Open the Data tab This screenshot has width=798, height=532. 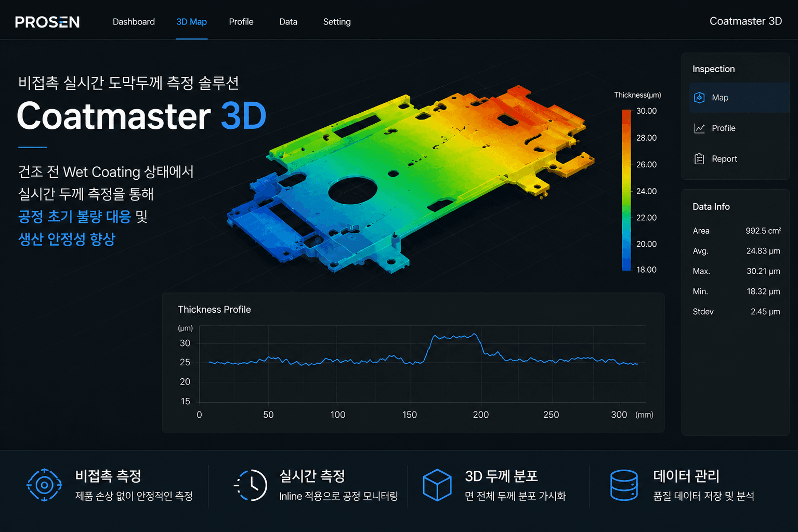click(x=288, y=22)
